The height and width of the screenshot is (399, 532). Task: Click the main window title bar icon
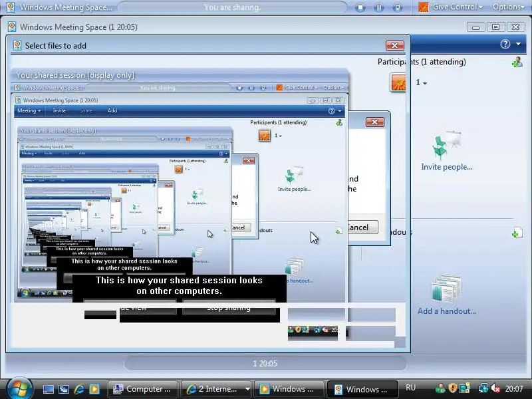point(12,27)
